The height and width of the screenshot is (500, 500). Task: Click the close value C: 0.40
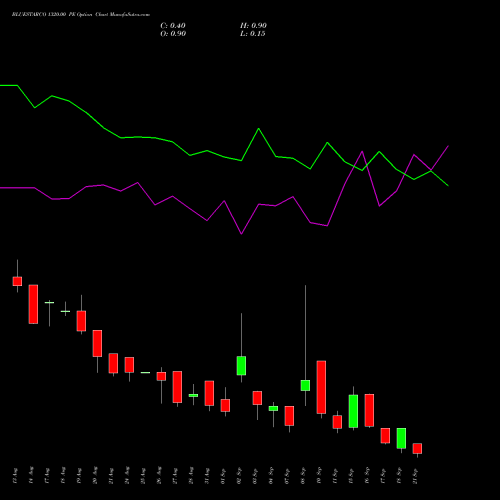(173, 26)
